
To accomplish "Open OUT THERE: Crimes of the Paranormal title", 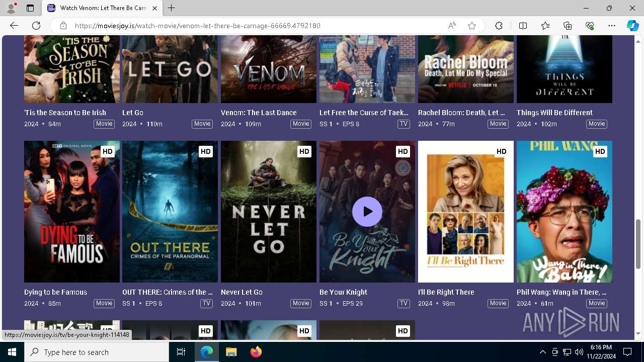I will (x=168, y=292).
